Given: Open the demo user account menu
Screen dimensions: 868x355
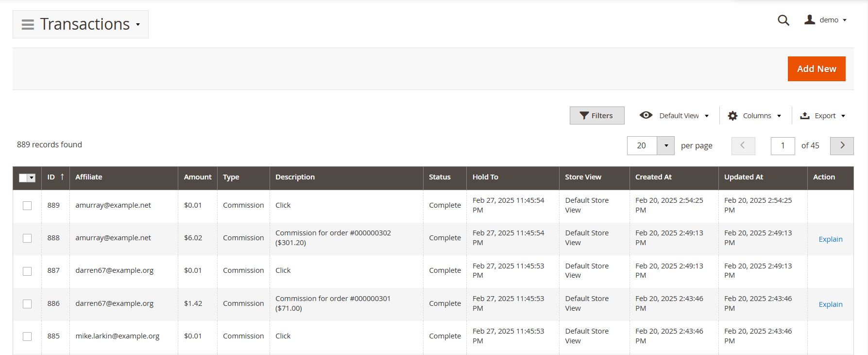Looking at the screenshot, I should [825, 20].
